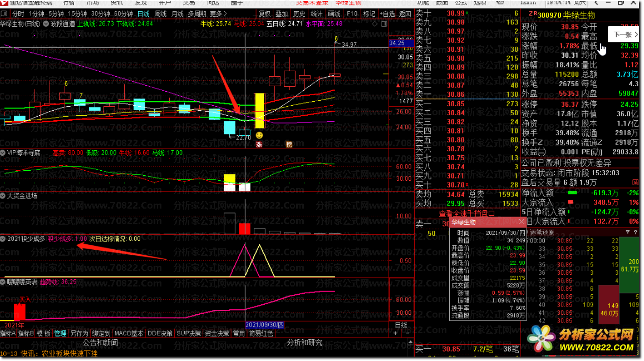Viewport: 644px width, 361px height.
Task: Open the 指标A tab
Action: [8, 334]
